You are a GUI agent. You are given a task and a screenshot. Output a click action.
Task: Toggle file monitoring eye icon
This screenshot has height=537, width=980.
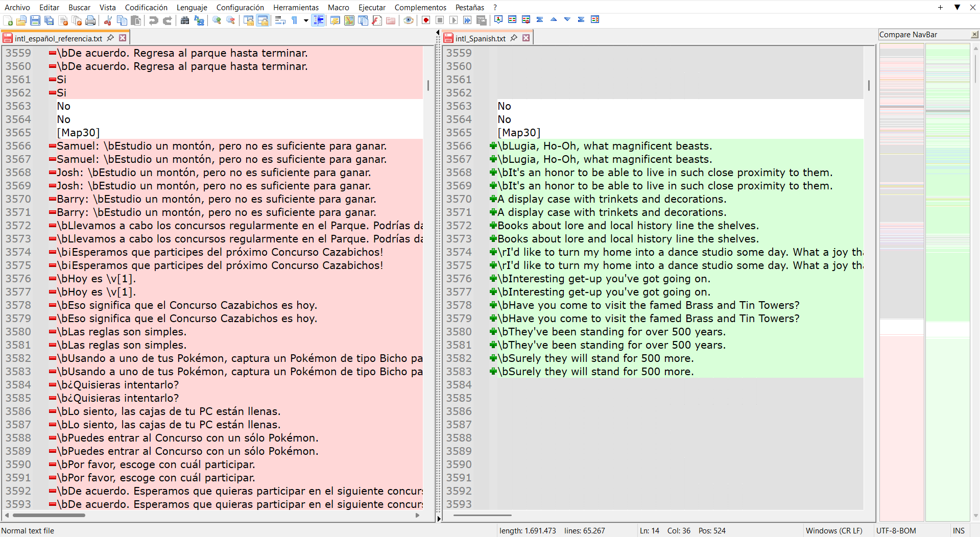pyautogui.click(x=409, y=20)
